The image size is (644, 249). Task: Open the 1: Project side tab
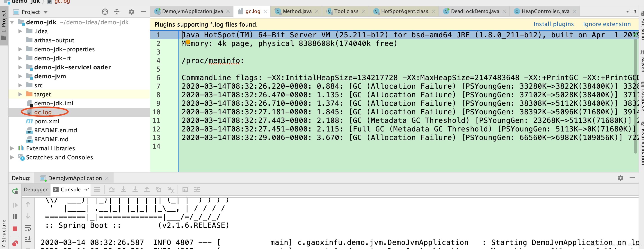pyautogui.click(x=4, y=26)
